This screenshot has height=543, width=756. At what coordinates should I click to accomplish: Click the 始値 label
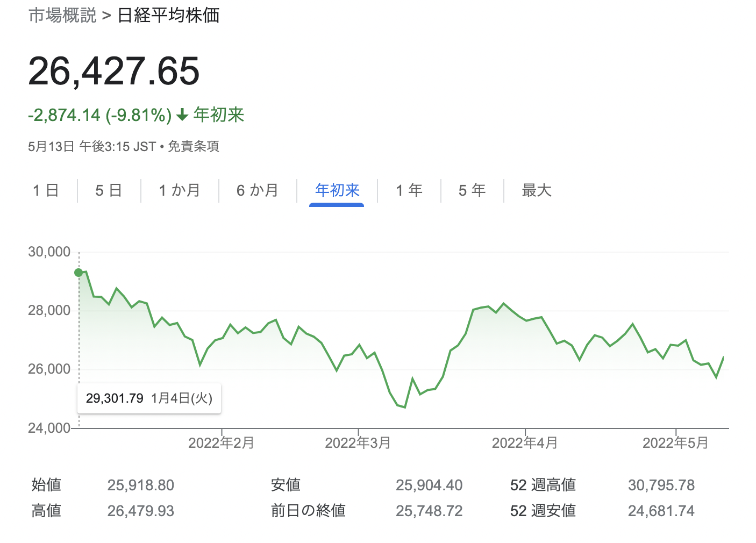[x=47, y=485]
